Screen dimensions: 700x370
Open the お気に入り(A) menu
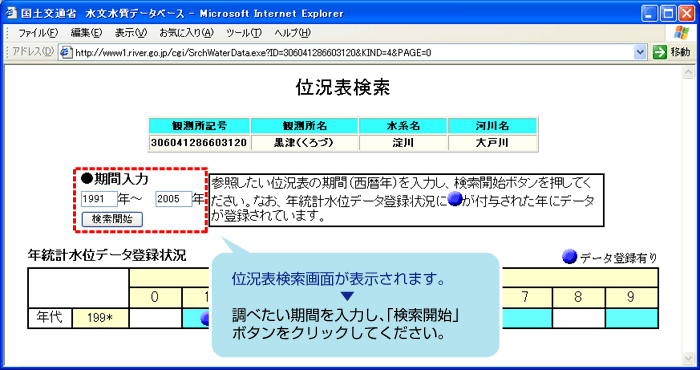[187, 33]
